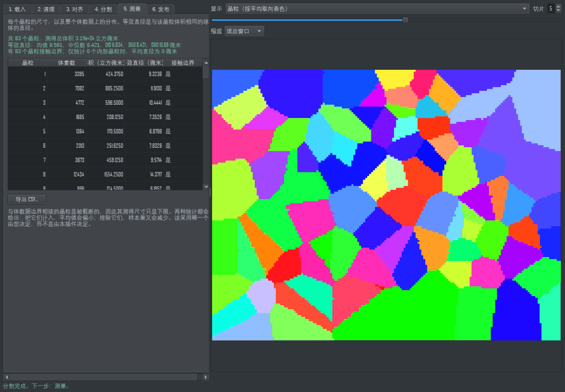
Task: Select the voxel count cell 1665
Action: pos(66,117)
